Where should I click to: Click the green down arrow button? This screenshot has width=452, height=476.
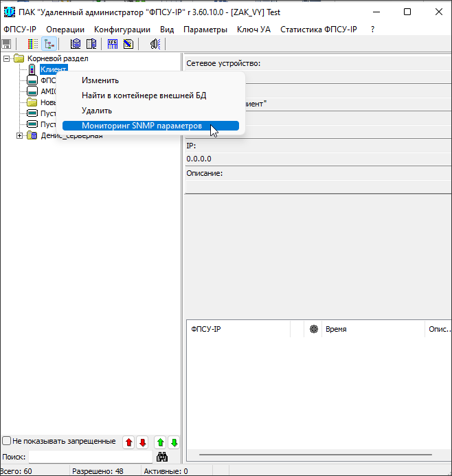tap(174, 442)
